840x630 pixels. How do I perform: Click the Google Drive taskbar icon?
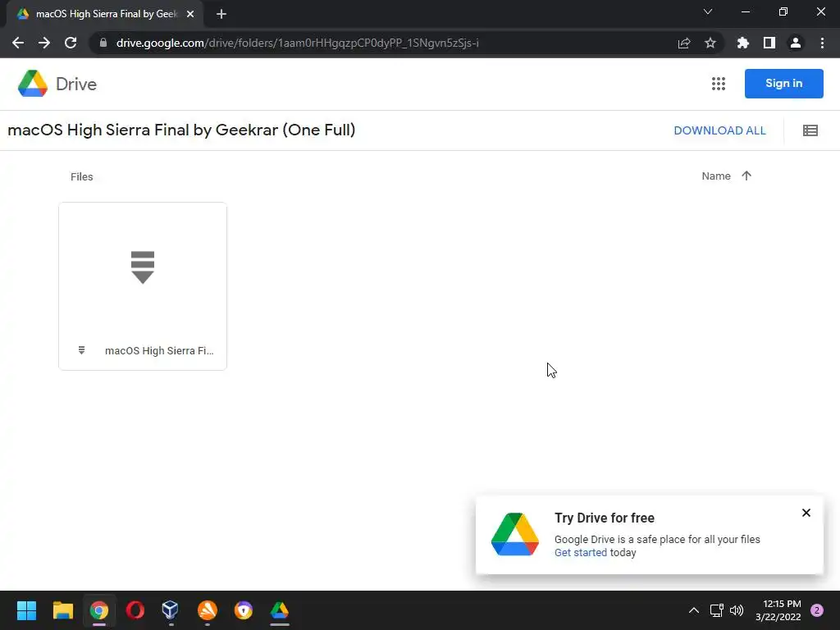(x=279, y=610)
